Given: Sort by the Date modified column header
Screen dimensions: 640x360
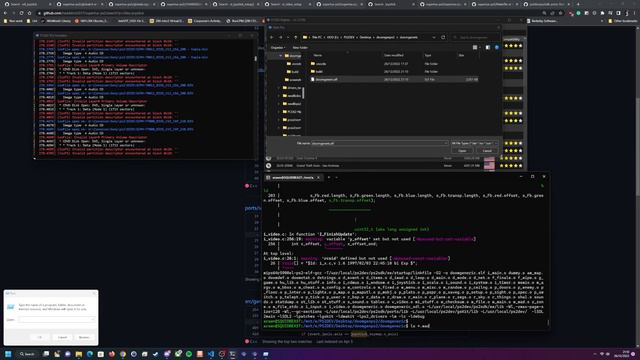Looking at the screenshot, I should tap(393, 55).
